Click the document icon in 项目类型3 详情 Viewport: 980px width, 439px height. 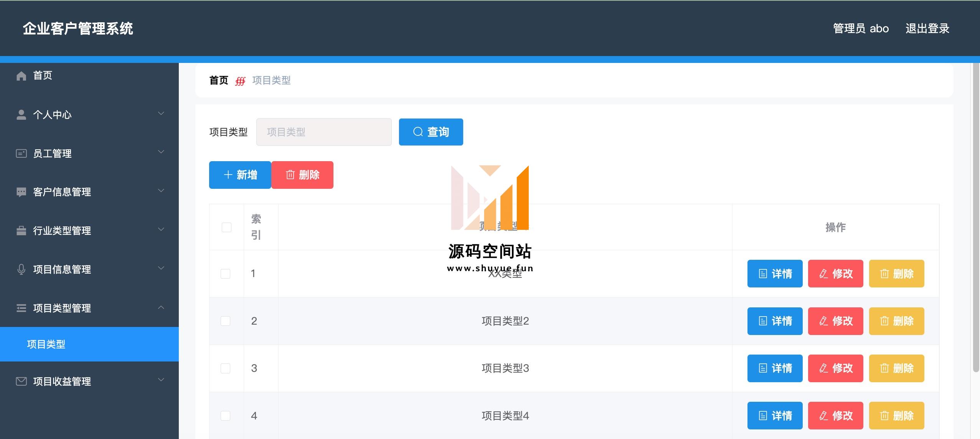[763, 368]
